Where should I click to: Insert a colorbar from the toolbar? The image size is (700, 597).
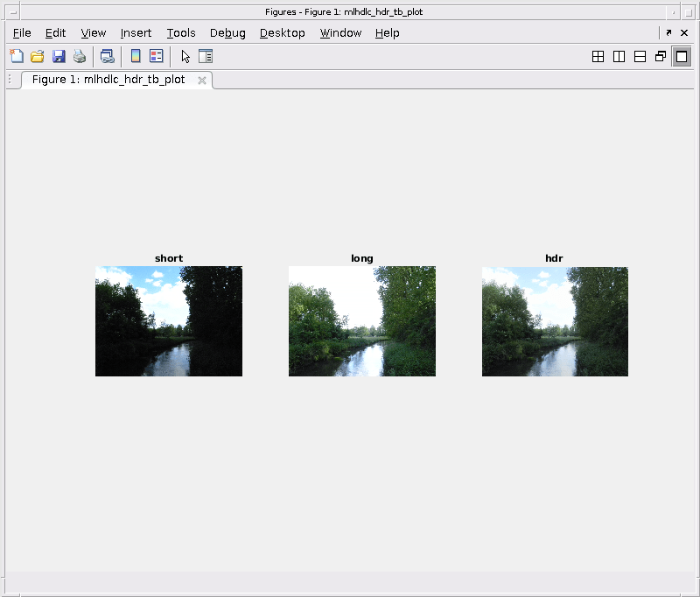(x=136, y=56)
